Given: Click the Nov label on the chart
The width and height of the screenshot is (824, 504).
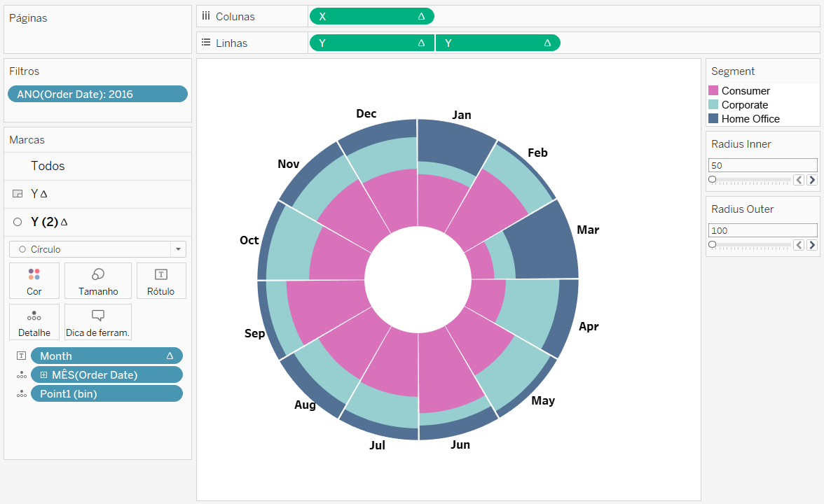Looking at the screenshot, I should 289,164.
